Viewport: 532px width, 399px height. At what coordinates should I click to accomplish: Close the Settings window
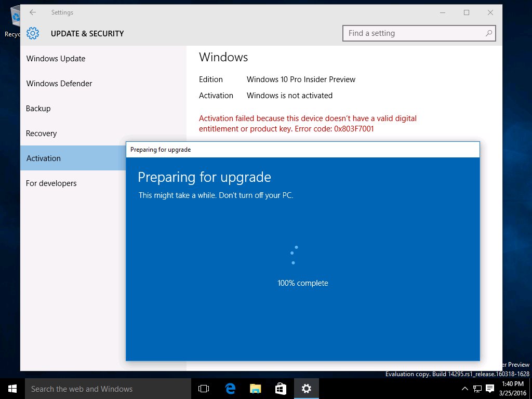pos(490,12)
